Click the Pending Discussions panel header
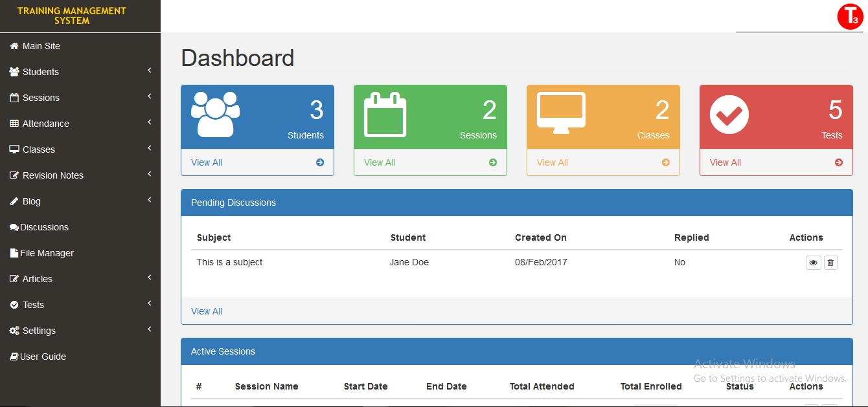The width and height of the screenshot is (868, 407). [x=517, y=203]
